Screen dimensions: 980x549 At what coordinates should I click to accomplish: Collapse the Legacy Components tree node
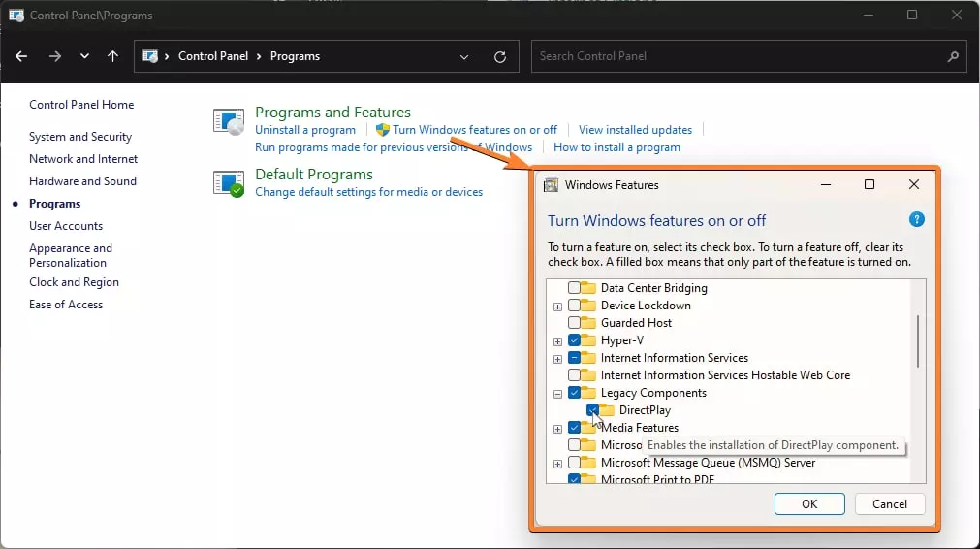pos(557,393)
